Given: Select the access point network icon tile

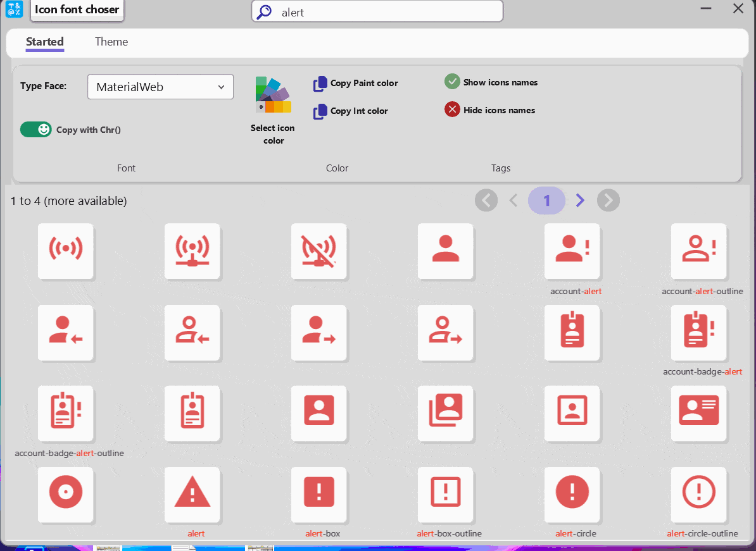Looking at the screenshot, I should (192, 251).
